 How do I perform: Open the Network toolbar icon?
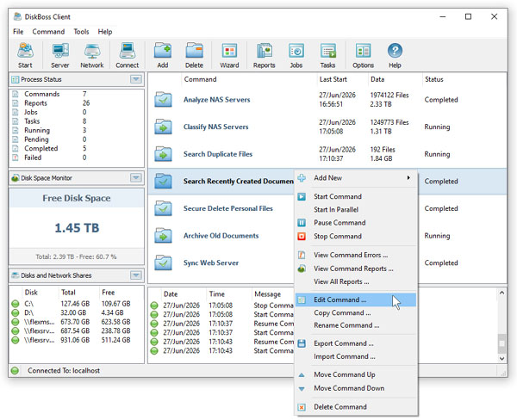92,55
